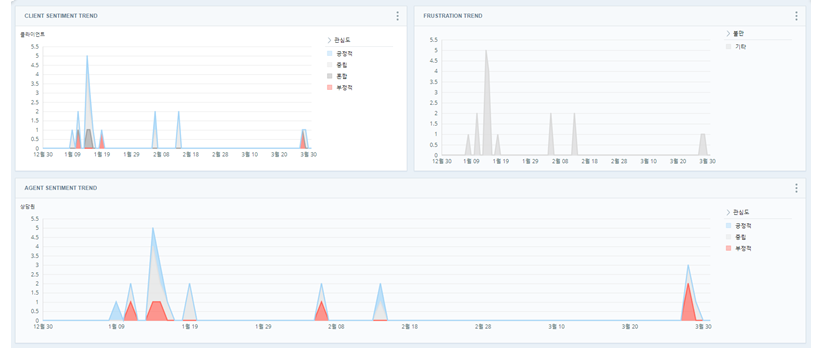The height and width of the screenshot is (360, 823).
Task: Click 중립 color swatch in Client legend
Action: click(x=329, y=65)
